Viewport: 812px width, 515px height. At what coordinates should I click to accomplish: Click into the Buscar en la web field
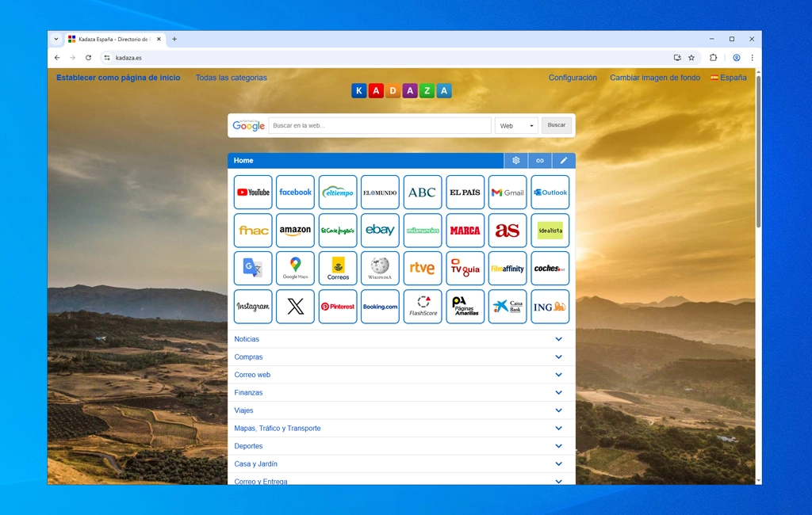pos(380,126)
